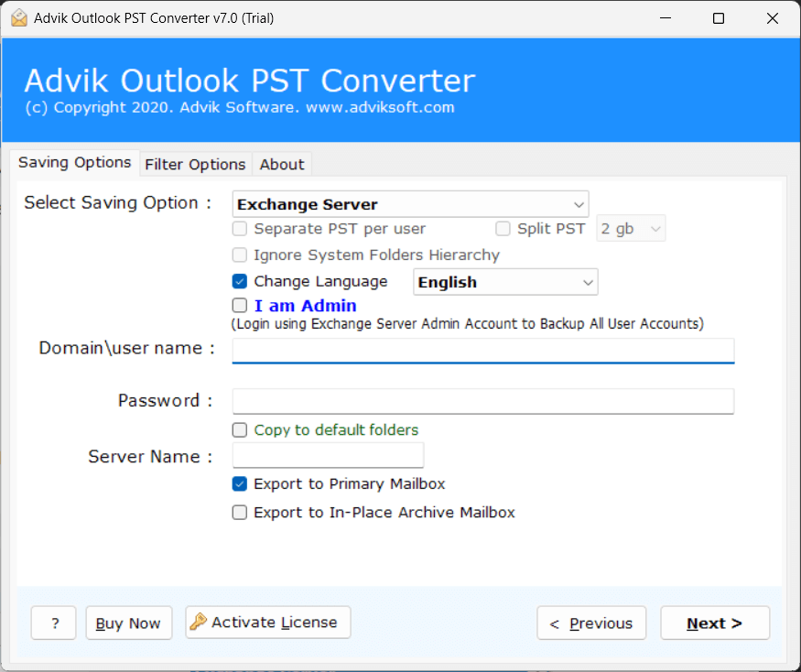Switch to the Filter Options tab
Viewport: 801px width, 672px height.
point(195,165)
